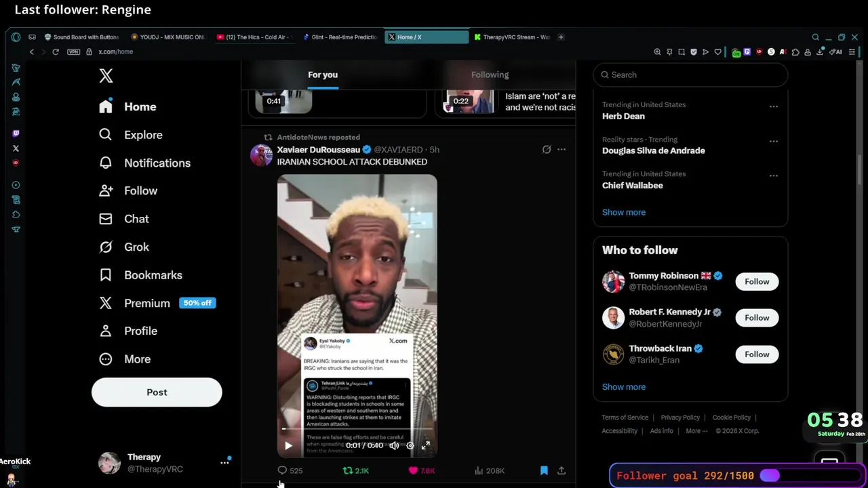Open Premium 50% off in sidebar
Screen dimensions: 868x488
coord(157,303)
